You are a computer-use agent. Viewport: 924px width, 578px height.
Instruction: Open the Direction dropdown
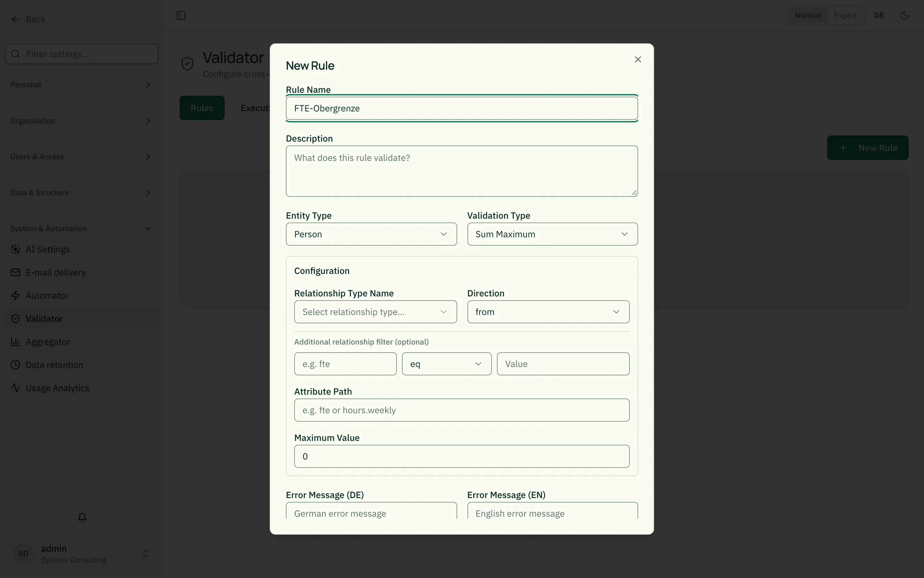coord(548,312)
